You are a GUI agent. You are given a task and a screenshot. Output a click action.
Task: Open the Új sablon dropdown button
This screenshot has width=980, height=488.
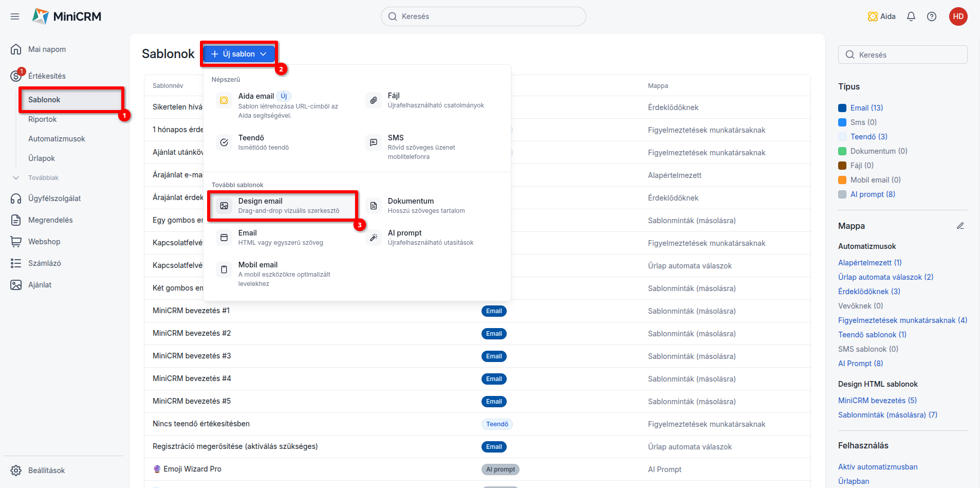pyautogui.click(x=239, y=54)
